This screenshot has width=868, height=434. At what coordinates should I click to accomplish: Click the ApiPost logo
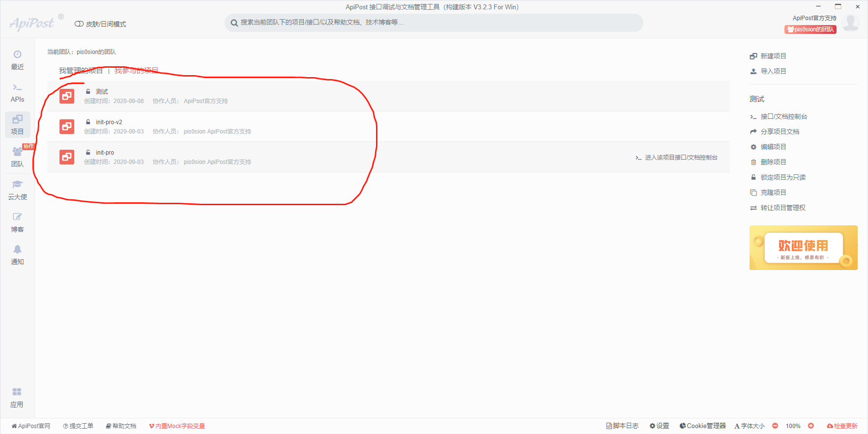pos(35,23)
